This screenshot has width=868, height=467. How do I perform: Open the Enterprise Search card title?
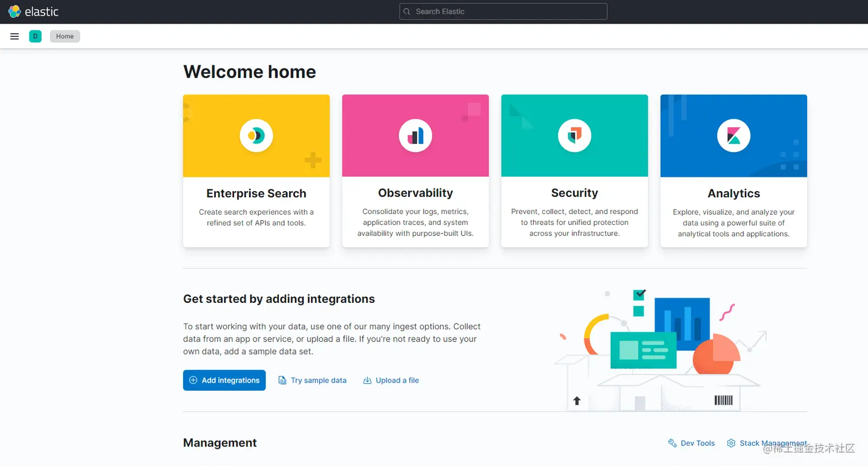(256, 193)
